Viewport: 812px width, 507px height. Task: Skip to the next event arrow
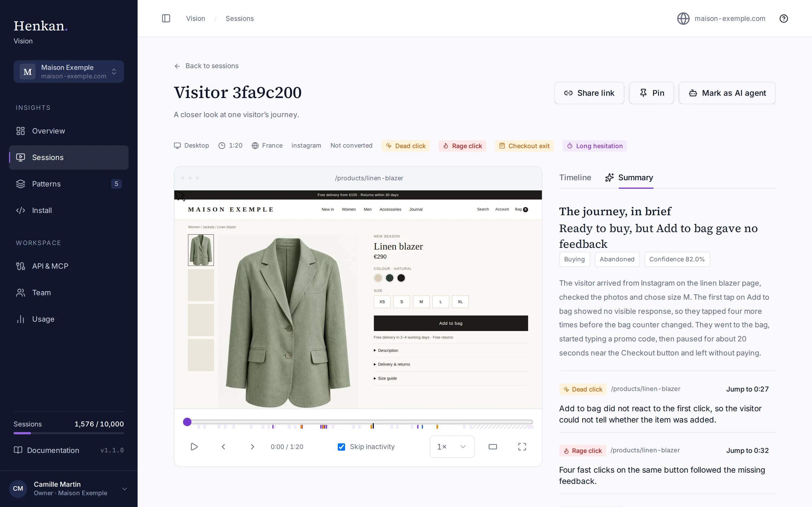point(252,447)
